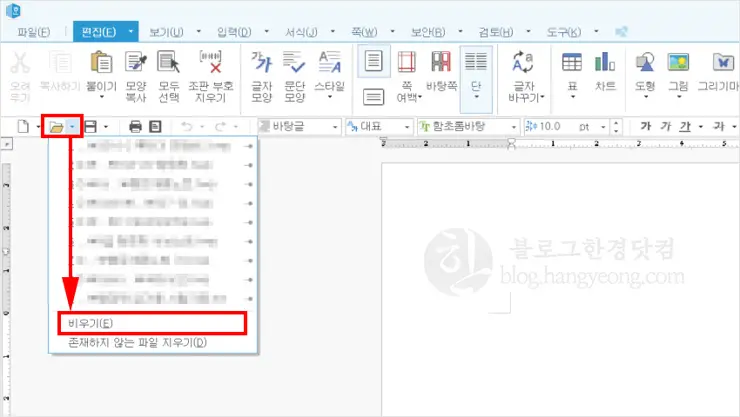This screenshot has height=417, width=740.
Task: Click the Open folder icon
Action: pyautogui.click(x=56, y=126)
